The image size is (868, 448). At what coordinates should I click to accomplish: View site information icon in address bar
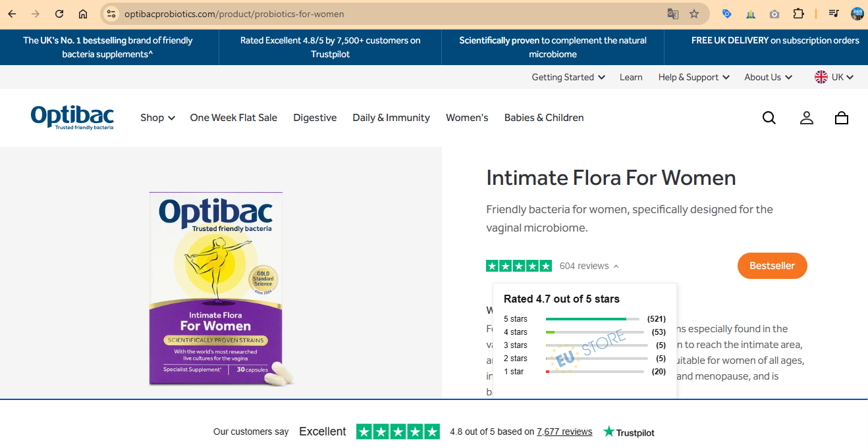(x=111, y=14)
